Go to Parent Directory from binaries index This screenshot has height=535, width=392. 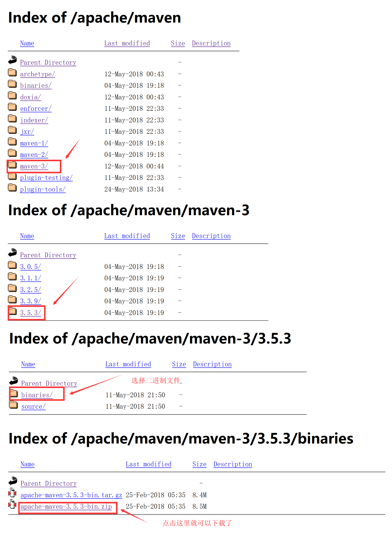48,483
